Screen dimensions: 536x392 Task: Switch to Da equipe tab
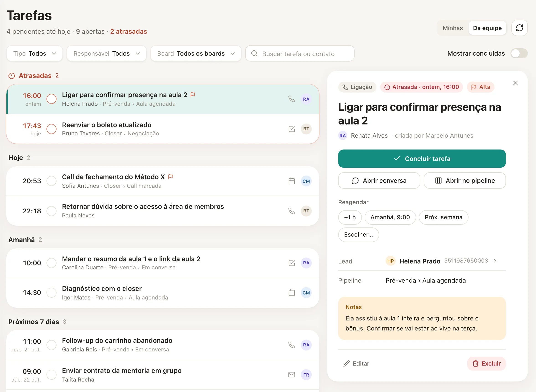tap(487, 28)
